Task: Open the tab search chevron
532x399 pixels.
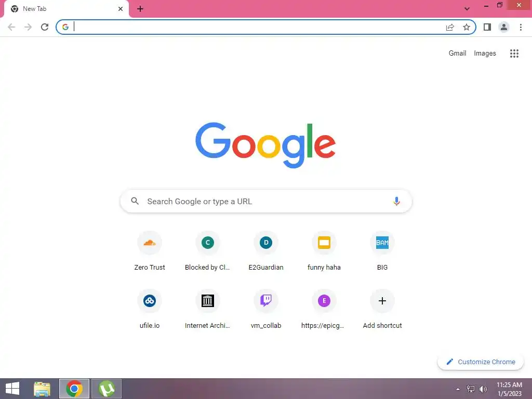Action: [467, 9]
